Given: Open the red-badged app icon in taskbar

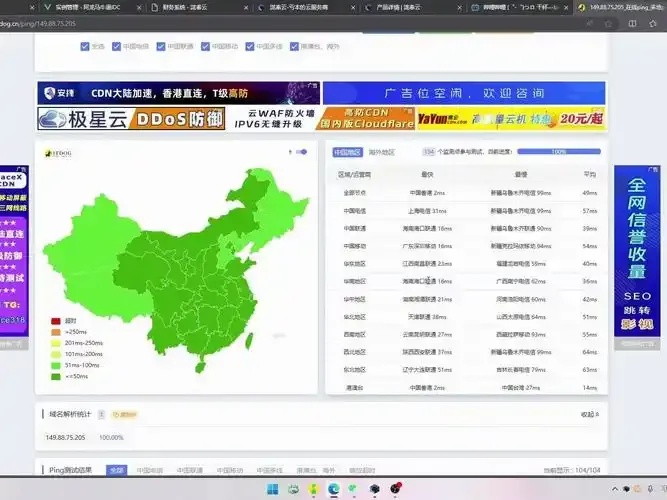Looking at the screenshot, I should pos(396,489).
